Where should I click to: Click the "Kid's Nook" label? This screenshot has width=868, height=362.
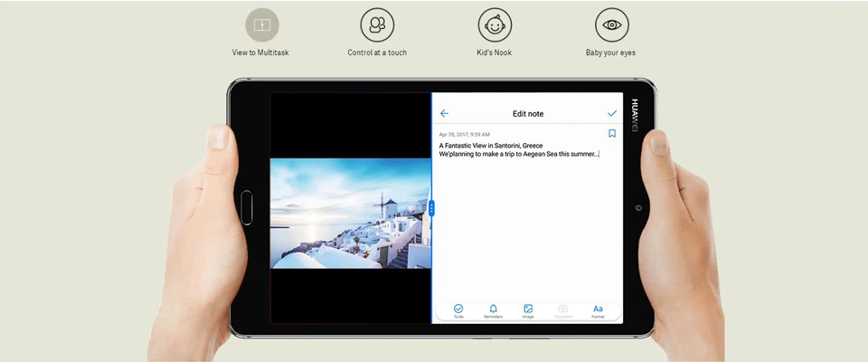[x=495, y=52]
